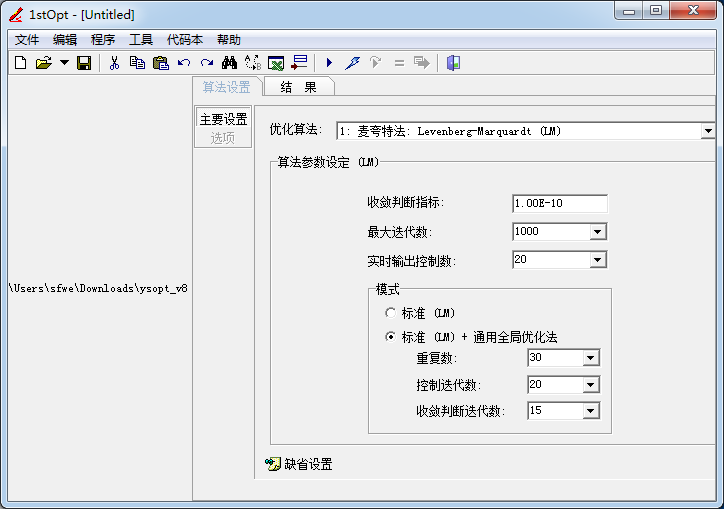The image size is (724, 509).
Task: Expand the 最大迭代数 dropdown arrow
Action: click(x=597, y=232)
